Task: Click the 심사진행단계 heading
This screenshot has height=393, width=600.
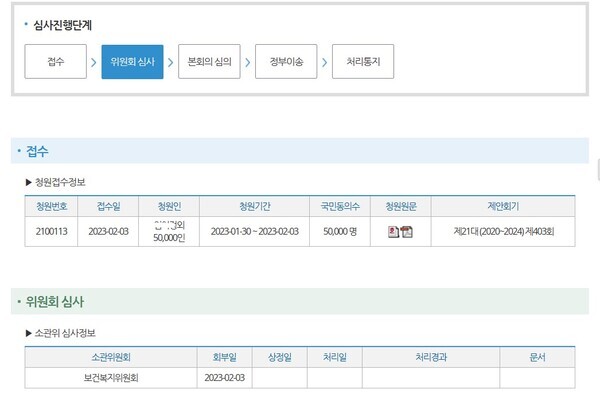Action: pos(62,25)
